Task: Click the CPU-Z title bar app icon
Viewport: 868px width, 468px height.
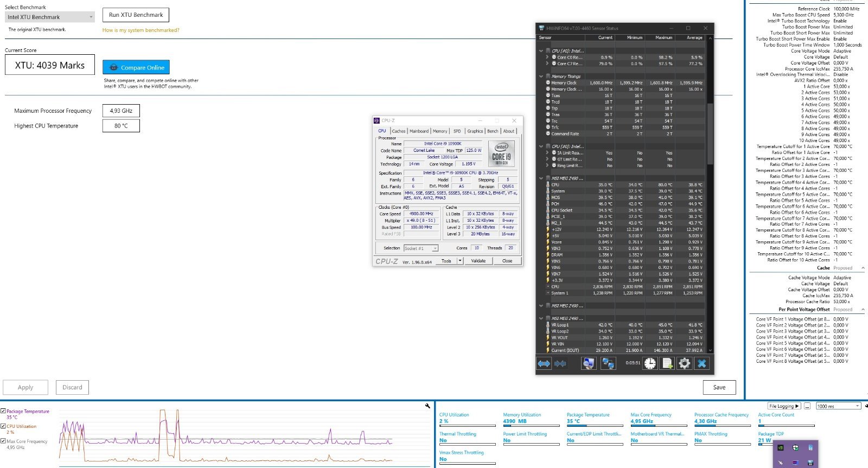Action: [x=377, y=120]
